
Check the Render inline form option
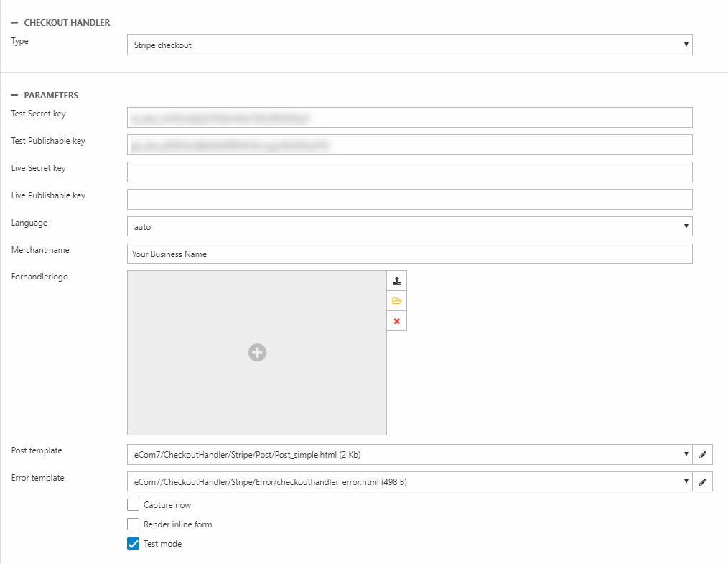point(133,524)
